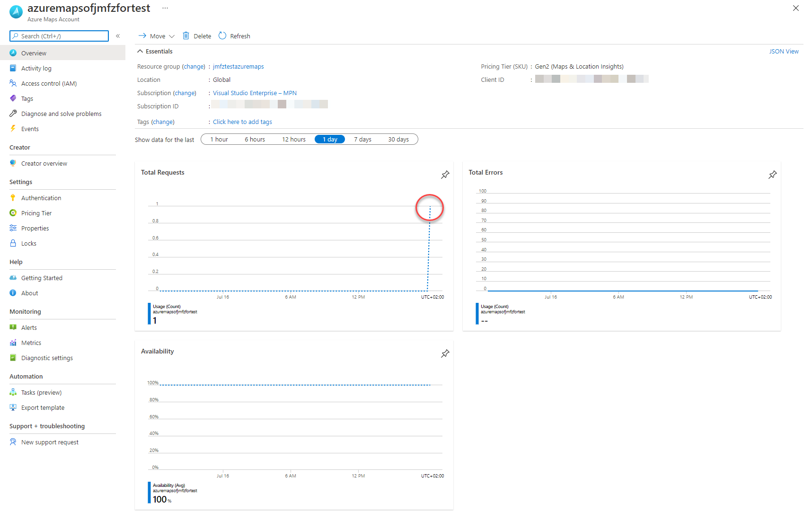The height and width of the screenshot is (521, 812).
Task: Click the Total Requests legend color bar
Action: 150,314
